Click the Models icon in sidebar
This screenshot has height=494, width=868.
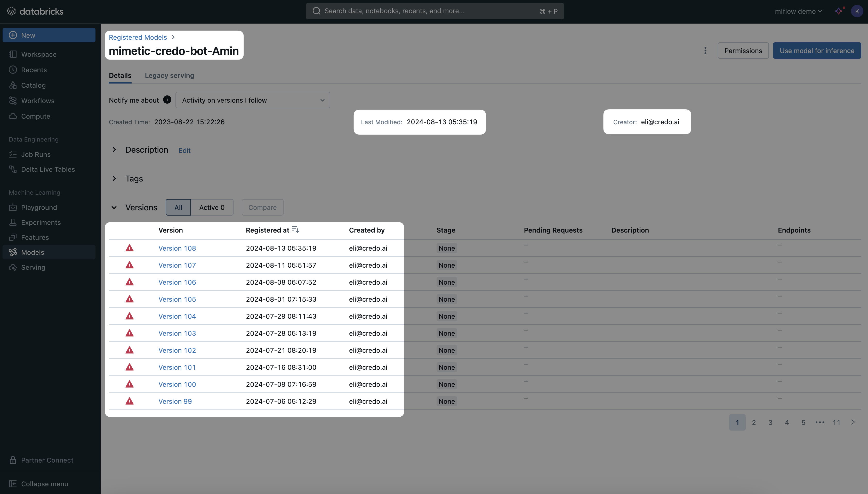click(x=13, y=252)
